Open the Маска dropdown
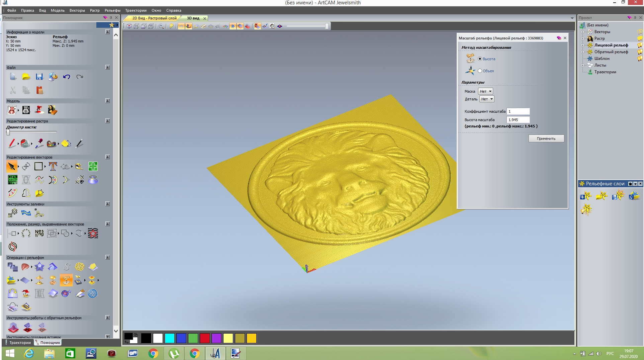Viewport: 644px width, 360px height. pos(485,91)
